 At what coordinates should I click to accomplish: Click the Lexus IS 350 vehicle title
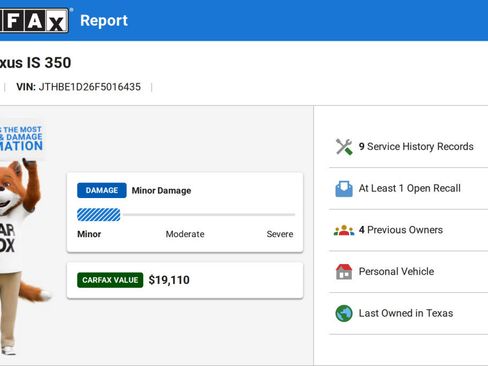(35, 63)
